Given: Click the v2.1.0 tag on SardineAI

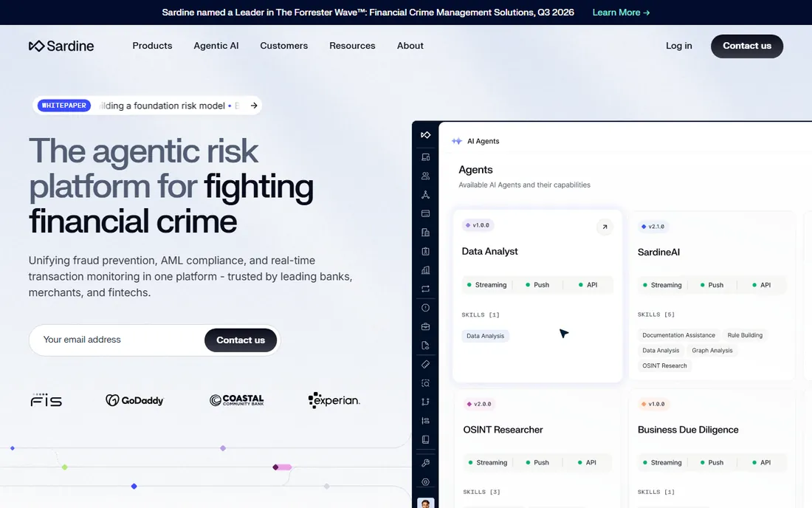Looking at the screenshot, I should click(653, 226).
